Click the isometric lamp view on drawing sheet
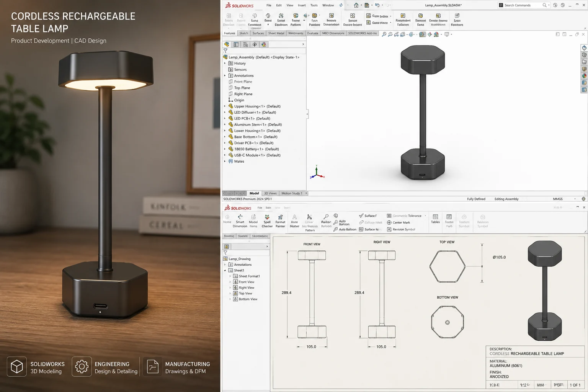This screenshot has width=588, height=392. [545, 291]
